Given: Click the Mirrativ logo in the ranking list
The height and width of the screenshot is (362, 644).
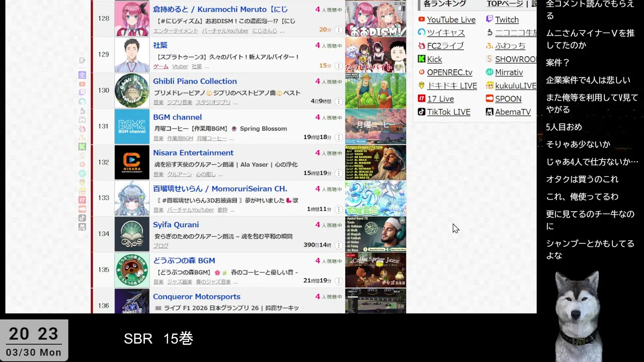Looking at the screenshot, I should [490, 72].
